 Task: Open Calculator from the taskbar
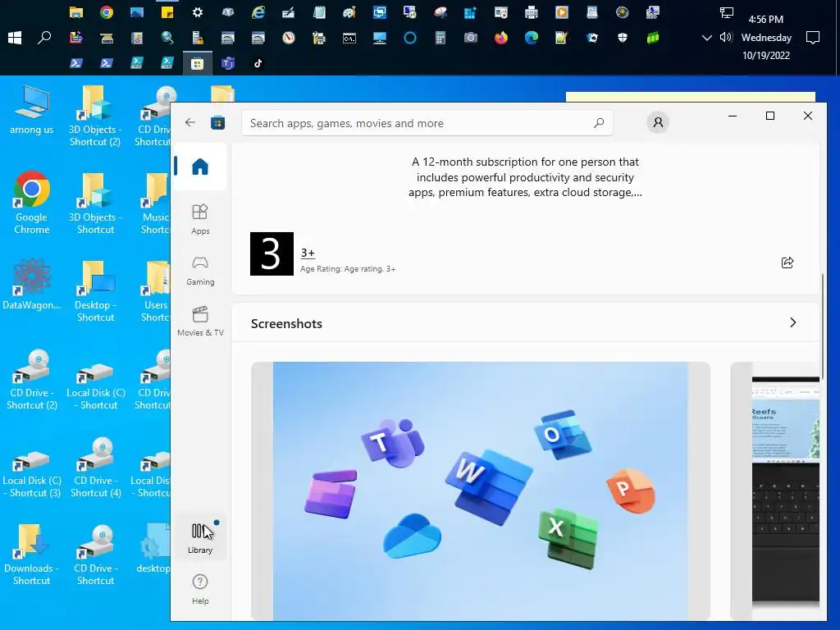(x=441, y=38)
